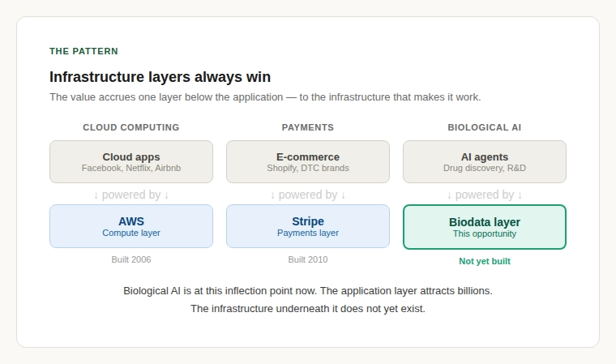Select the E-commerce application card

pyautogui.click(x=308, y=162)
